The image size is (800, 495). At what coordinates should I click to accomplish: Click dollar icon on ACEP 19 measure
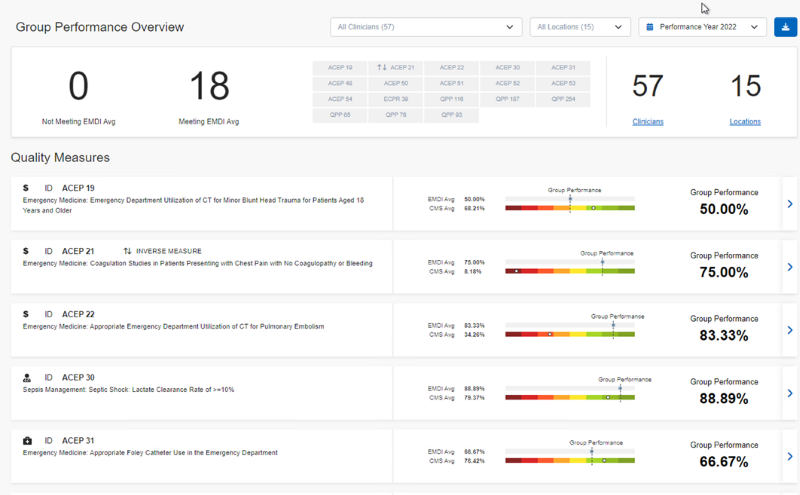point(26,188)
